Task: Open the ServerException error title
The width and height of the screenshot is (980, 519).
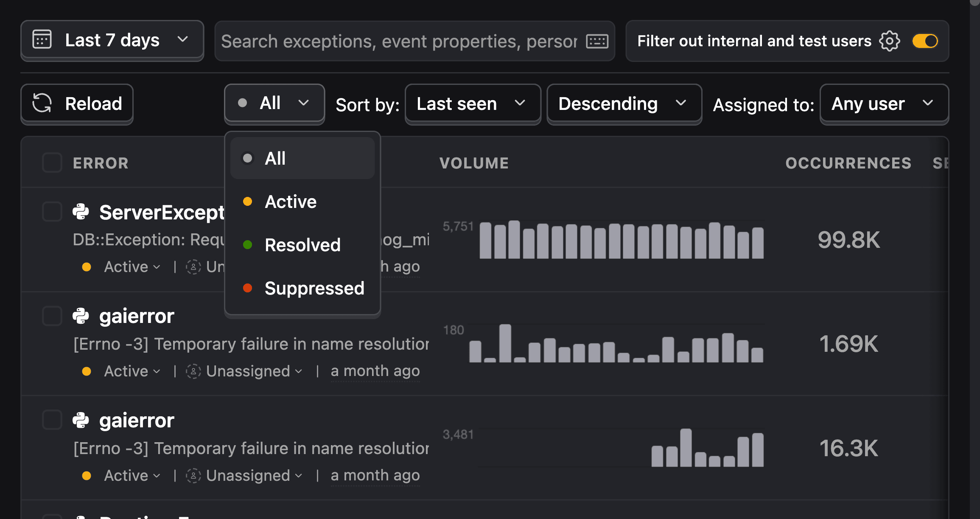Action: click(162, 212)
